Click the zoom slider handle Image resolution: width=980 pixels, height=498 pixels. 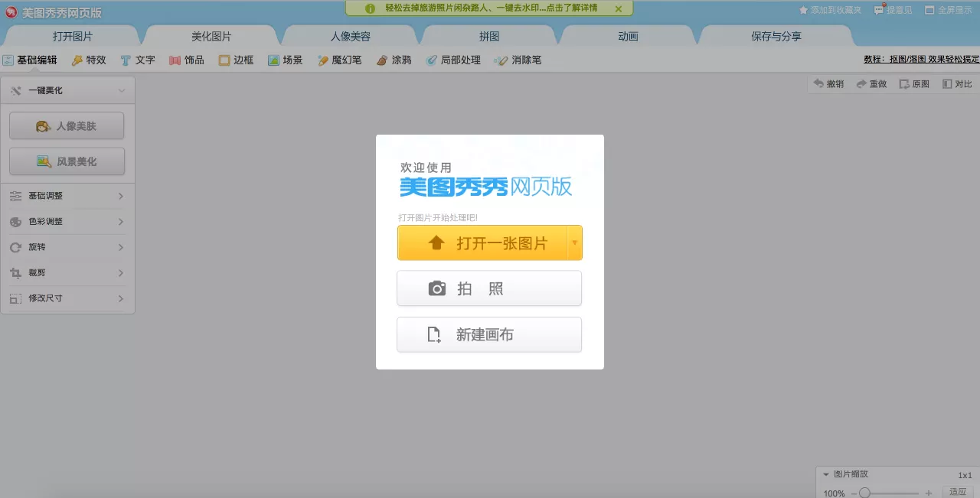864,493
